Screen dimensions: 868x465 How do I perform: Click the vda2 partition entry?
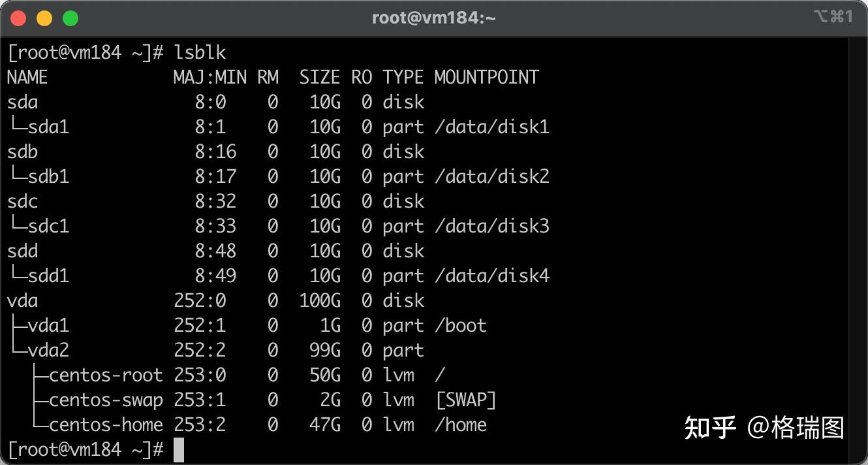48,350
